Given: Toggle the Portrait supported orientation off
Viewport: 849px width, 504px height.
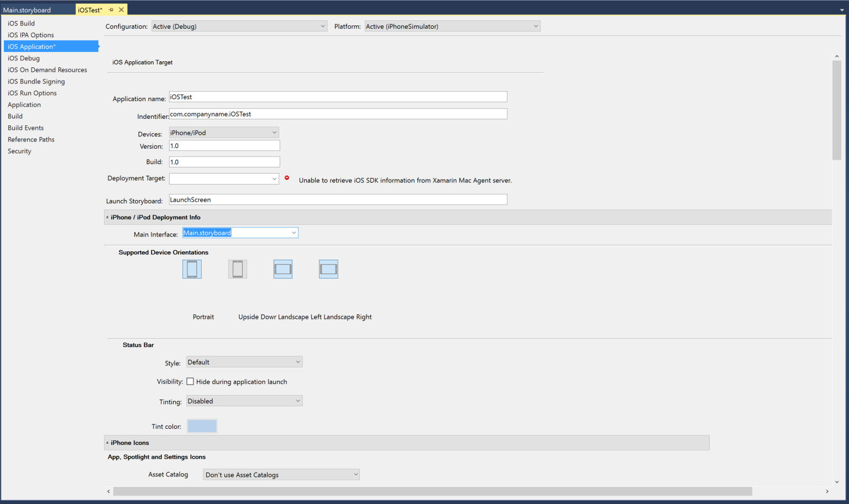Looking at the screenshot, I should [x=192, y=269].
